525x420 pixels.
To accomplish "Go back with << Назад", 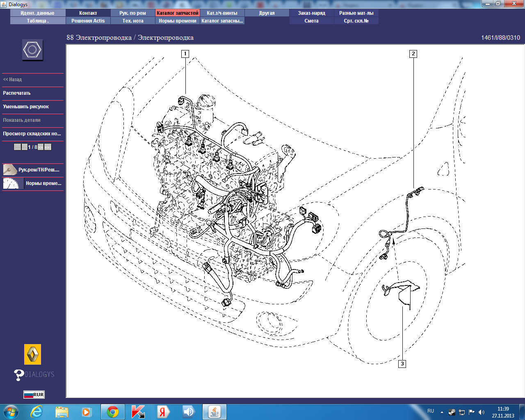I will click(x=12, y=80).
